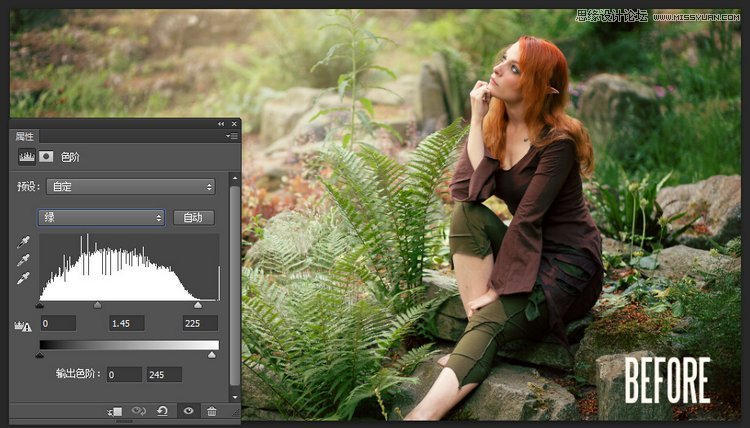Click the 输出色阶 label
Image resolution: width=750 pixels, height=428 pixels.
coord(78,373)
